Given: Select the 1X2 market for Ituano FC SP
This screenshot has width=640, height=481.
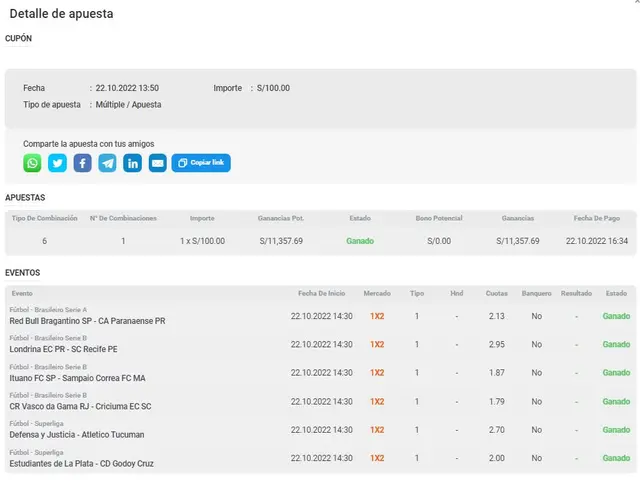Looking at the screenshot, I should 377,373.
